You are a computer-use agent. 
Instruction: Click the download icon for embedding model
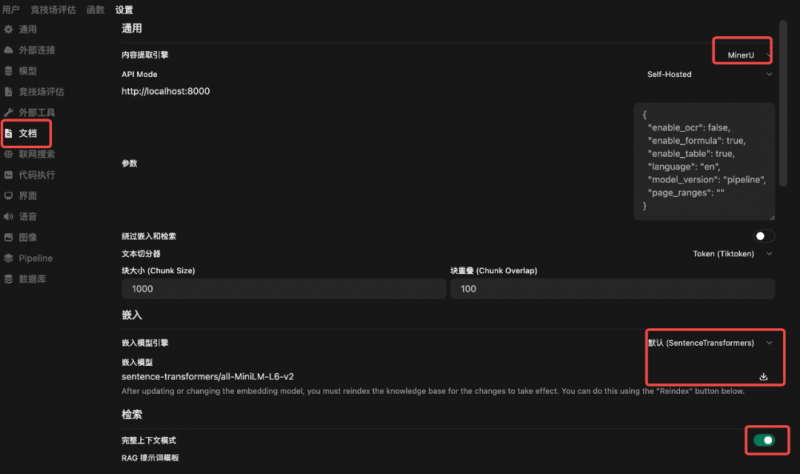point(764,377)
